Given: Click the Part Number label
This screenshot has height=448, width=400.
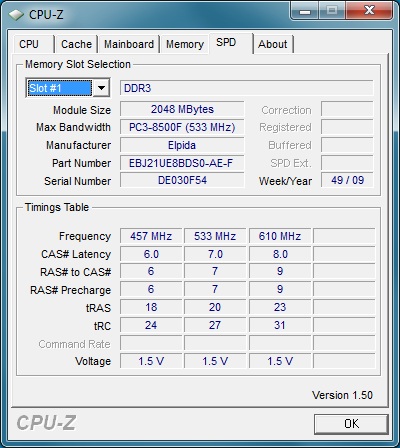Looking at the screenshot, I should coord(81,163).
